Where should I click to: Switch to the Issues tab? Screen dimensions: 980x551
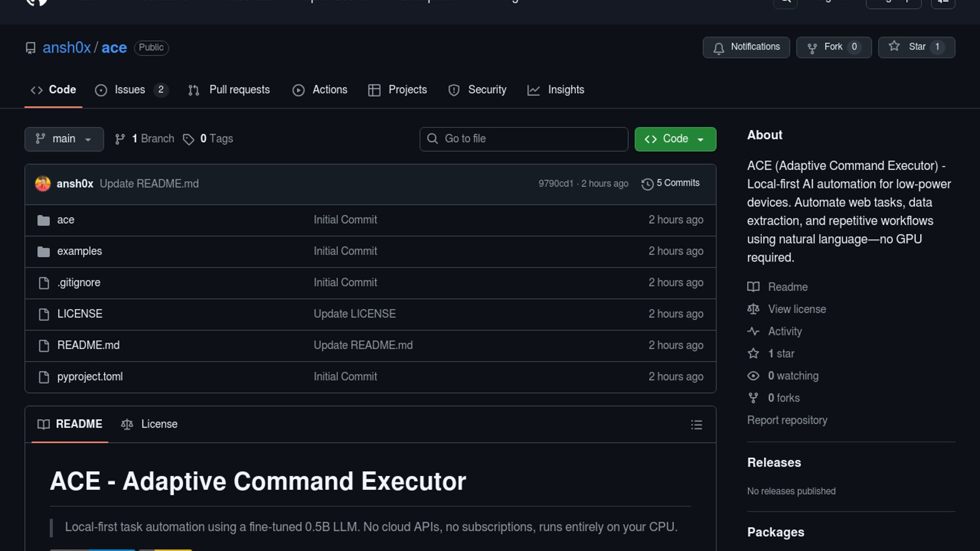pos(130,90)
